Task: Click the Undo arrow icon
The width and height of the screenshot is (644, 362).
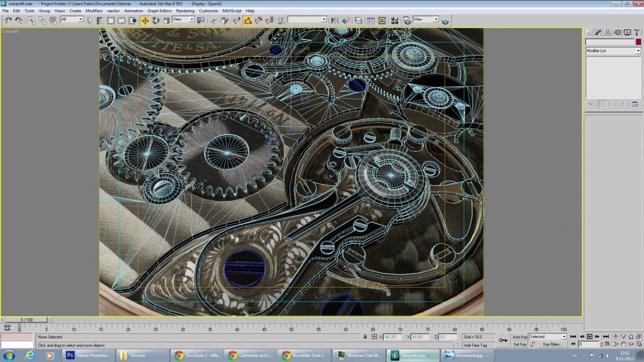Action: pyautogui.click(x=8, y=21)
